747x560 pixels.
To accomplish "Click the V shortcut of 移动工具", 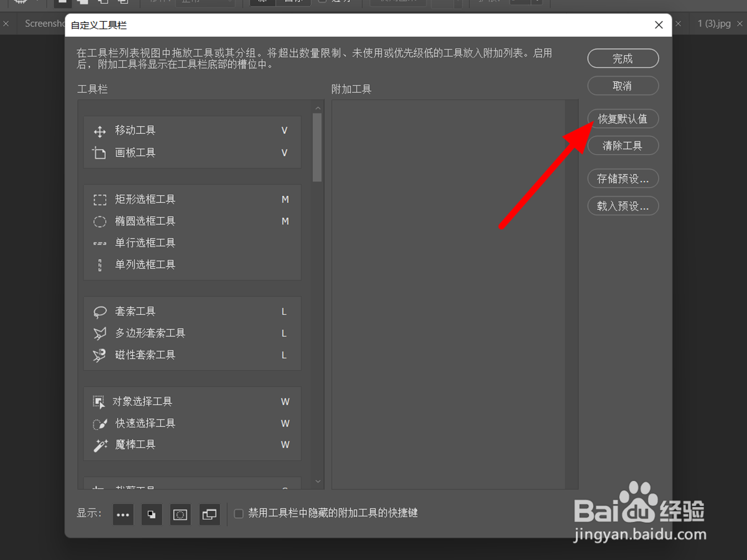I will pos(284,131).
